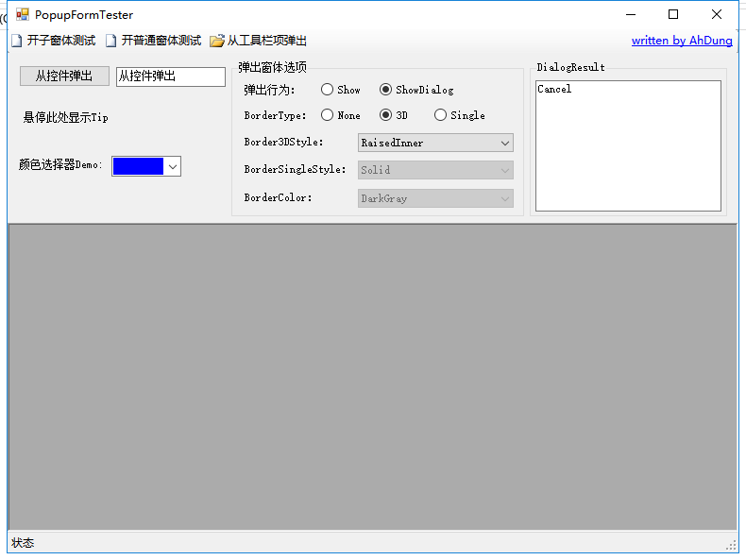Click the resize grip in status bar corner
The width and height of the screenshot is (746, 560).
[x=730, y=544]
